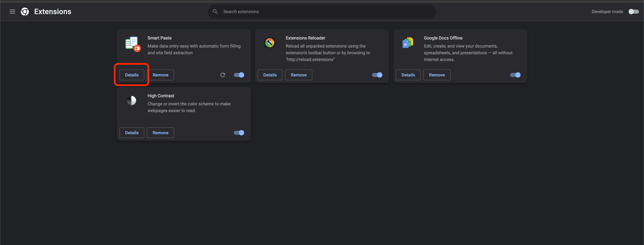This screenshot has width=644, height=245.
Task: Open High Contrast details
Action: (x=132, y=133)
